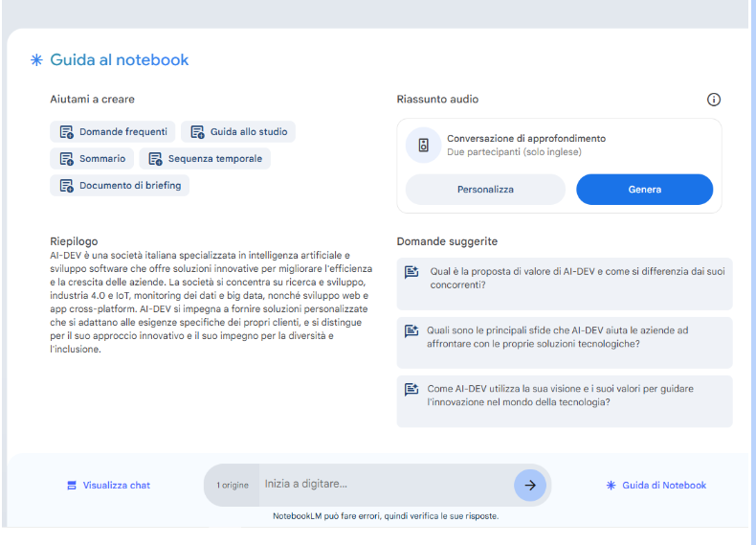
Task: Focus the 'Inizia a digitare...' input field
Action: tap(387, 484)
